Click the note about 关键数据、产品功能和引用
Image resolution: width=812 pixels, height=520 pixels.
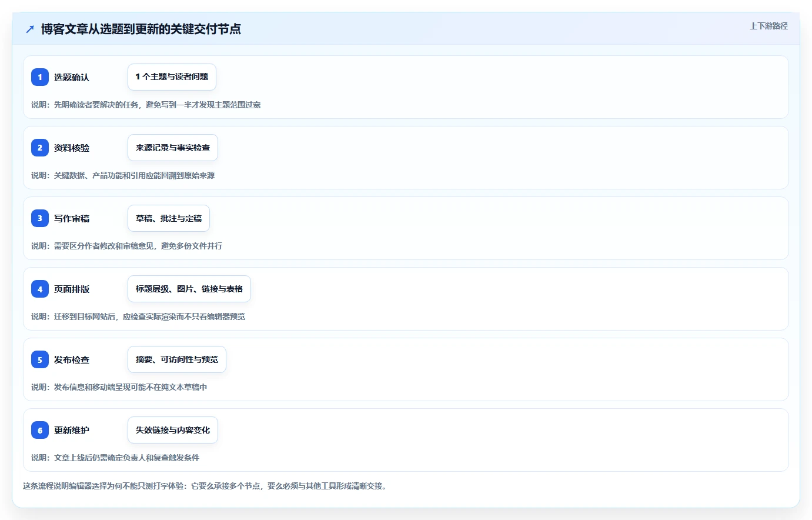click(x=123, y=175)
